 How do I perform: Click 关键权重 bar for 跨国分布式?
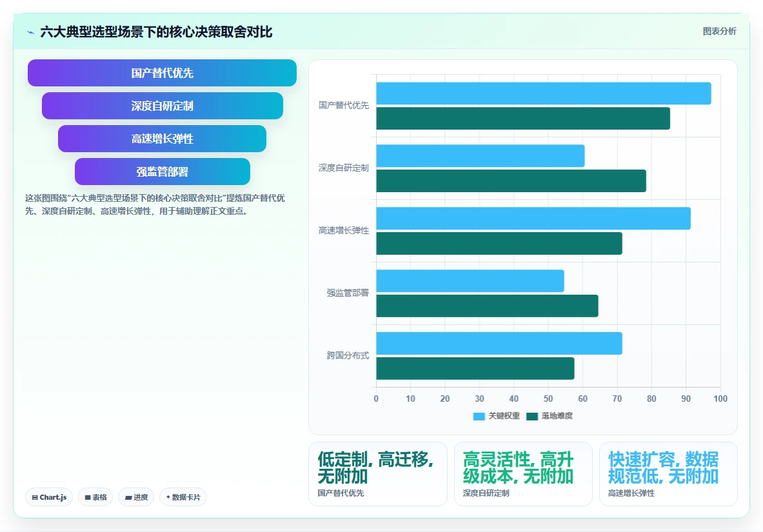coord(499,343)
